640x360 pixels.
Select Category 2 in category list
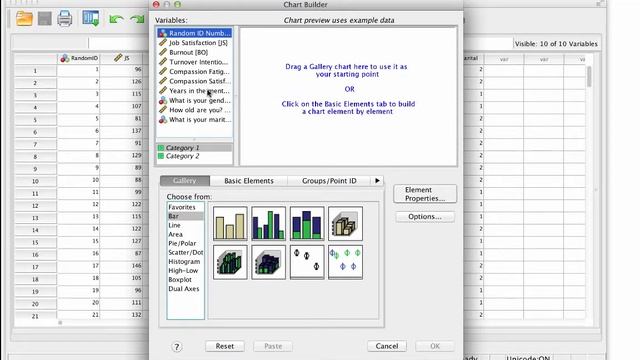195,156
